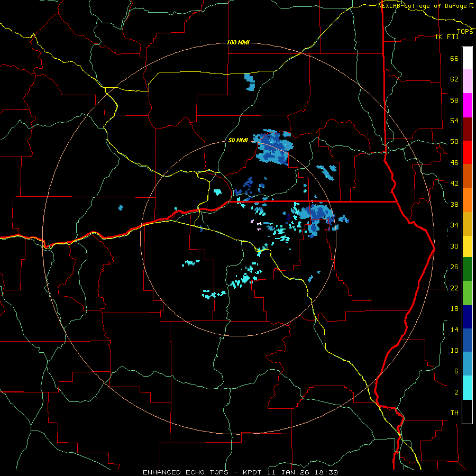Viewport: 476px width, 476px height.
Task: Click the orange 42 kft legend swatch
Action: [467, 200]
